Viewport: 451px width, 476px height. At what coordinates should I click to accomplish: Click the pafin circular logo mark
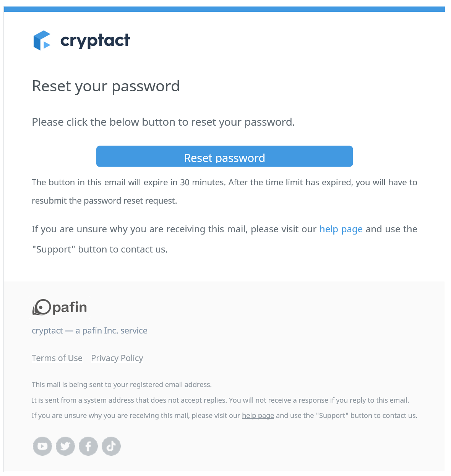click(x=42, y=307)
